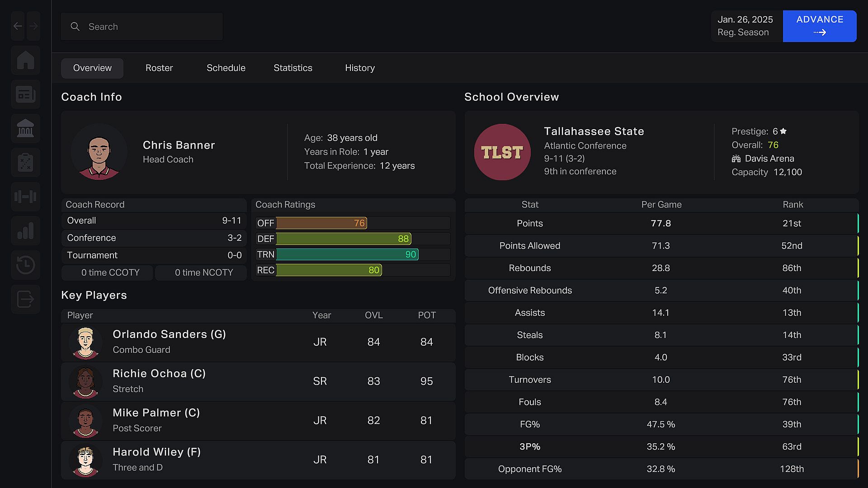
Task: Click the back arrow in the sidebar
Action: tap(18, 26)
